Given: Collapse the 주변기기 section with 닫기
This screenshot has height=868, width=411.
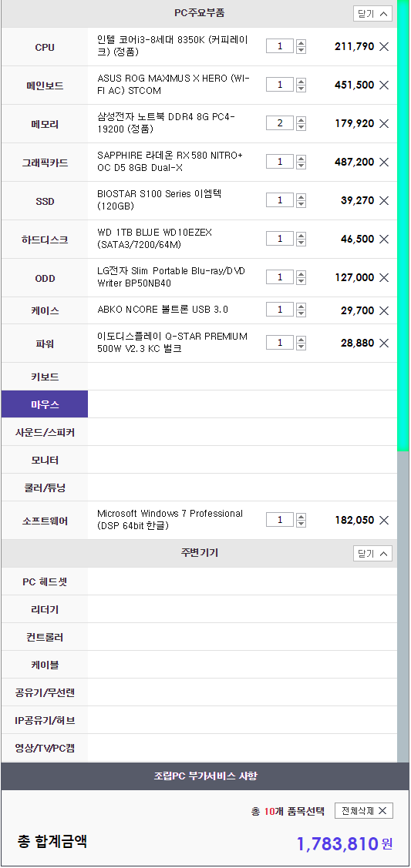Looking at the screenshot, I should coord(372,553).
